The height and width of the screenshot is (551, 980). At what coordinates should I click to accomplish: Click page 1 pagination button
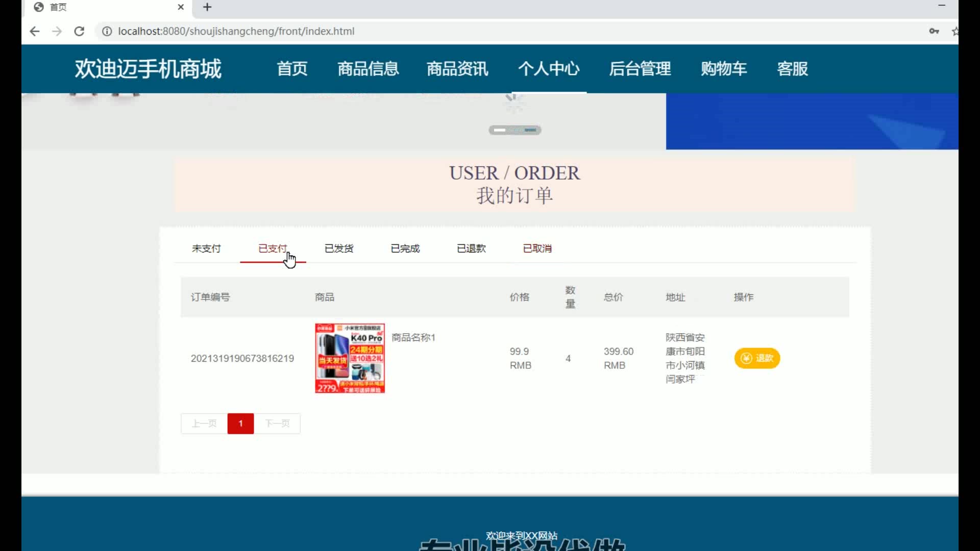(240, 423)
